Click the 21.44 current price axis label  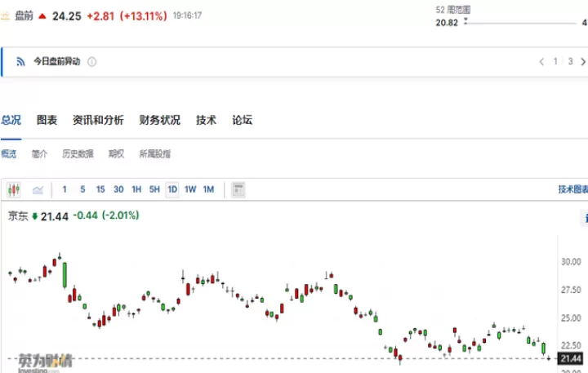click(x=570, y=359)
